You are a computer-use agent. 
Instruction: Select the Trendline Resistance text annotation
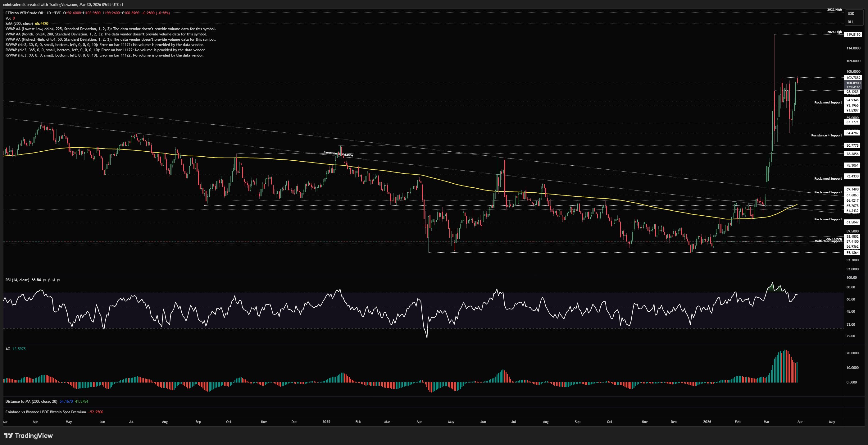(338, 154)
